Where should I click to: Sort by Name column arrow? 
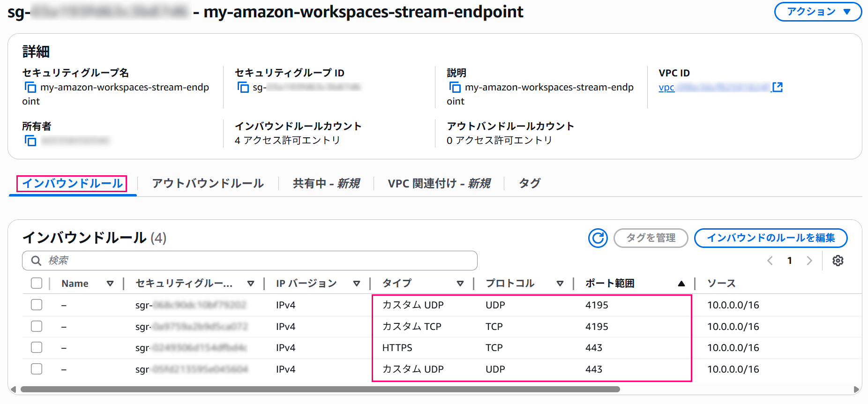tap(110, 284)
